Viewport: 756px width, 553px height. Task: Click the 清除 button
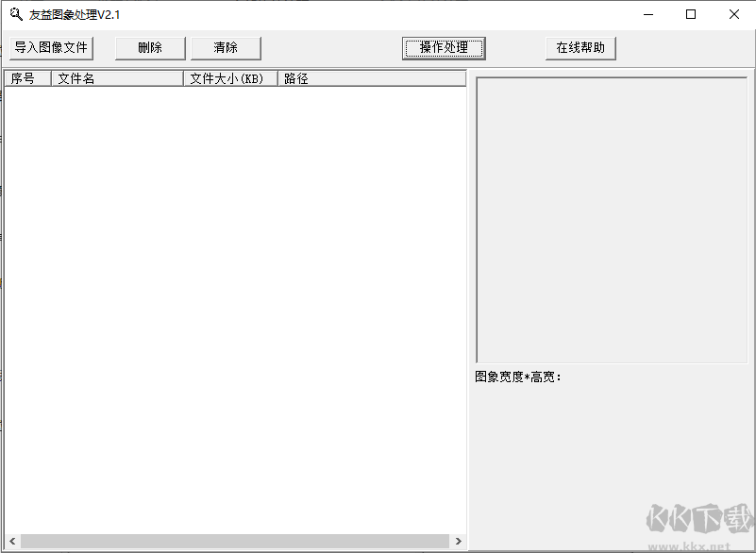click(x=226, y=48)
